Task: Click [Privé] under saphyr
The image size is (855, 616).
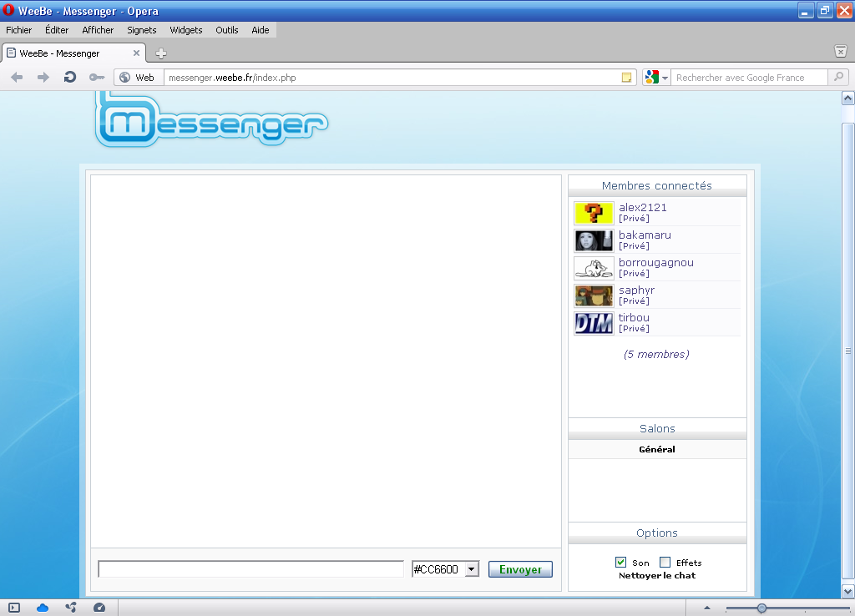Action: click(634, 301)
